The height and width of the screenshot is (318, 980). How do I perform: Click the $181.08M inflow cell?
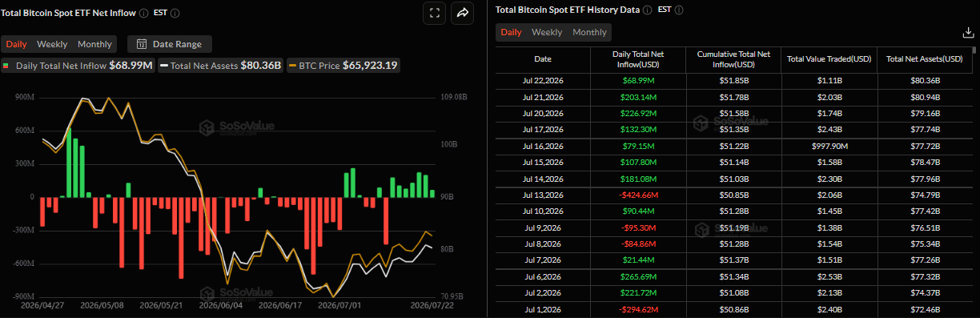[x=638, y=179]
